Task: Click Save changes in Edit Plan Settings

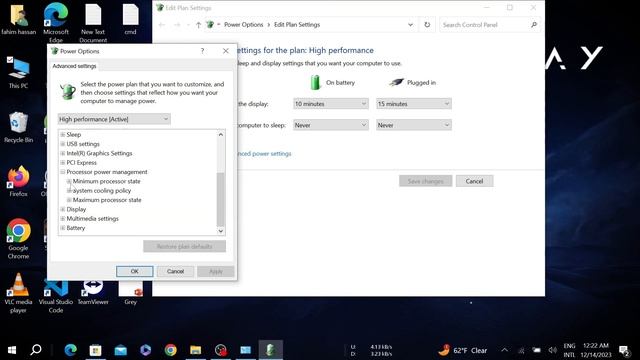Action: (x=425, y=181)
